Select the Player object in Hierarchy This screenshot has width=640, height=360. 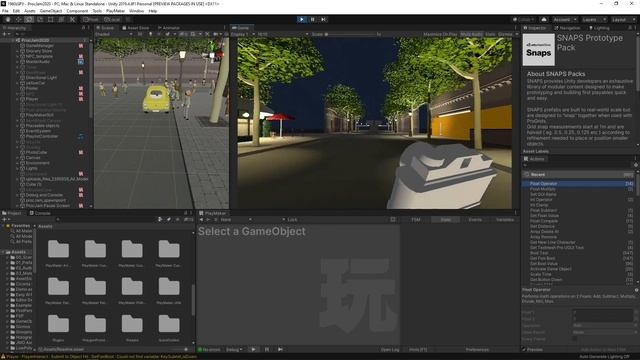[x=32, y=99]
